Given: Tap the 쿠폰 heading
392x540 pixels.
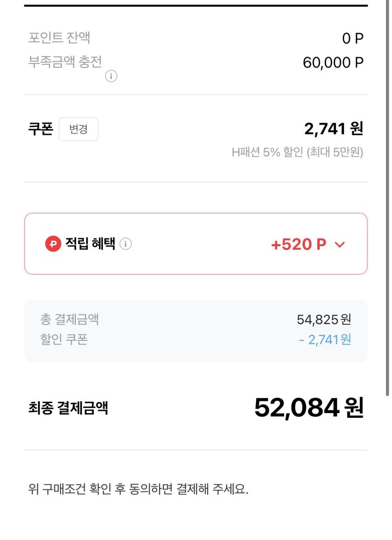Looking at the screenshot, I should [41, 129].
